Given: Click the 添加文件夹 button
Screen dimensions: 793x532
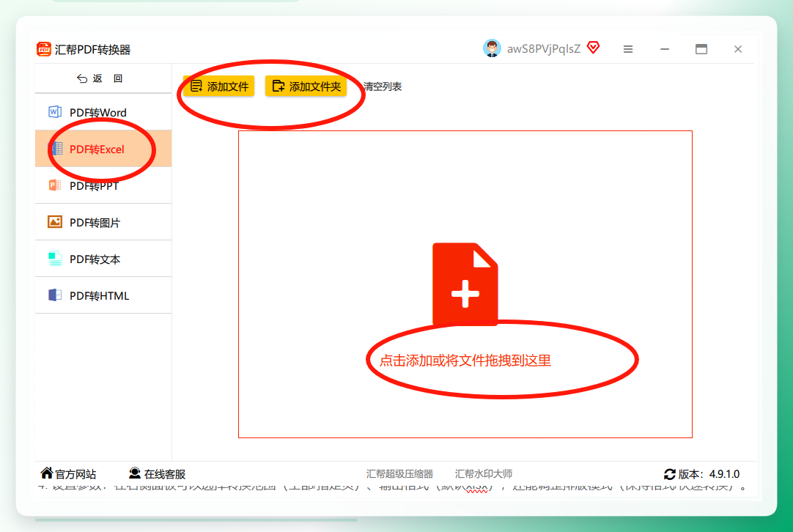Looking at the screenshot, I should [x=306, y=86].
